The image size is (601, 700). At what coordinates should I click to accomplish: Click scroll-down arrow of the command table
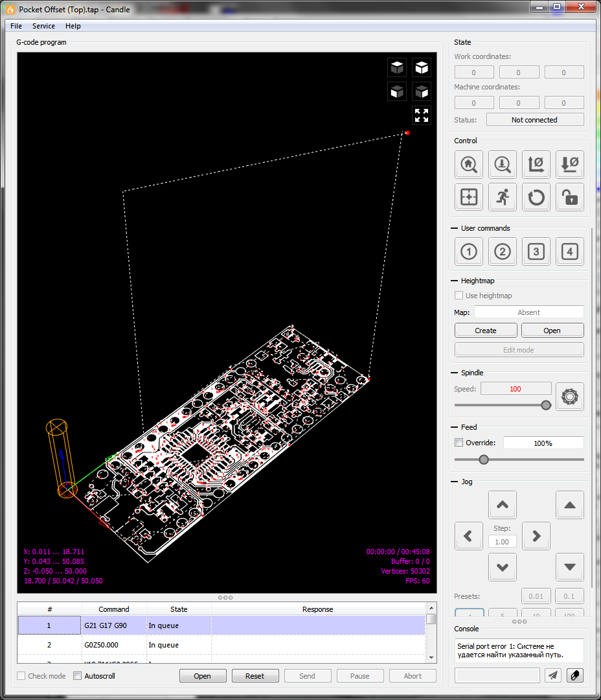click(x=431, y=657)
